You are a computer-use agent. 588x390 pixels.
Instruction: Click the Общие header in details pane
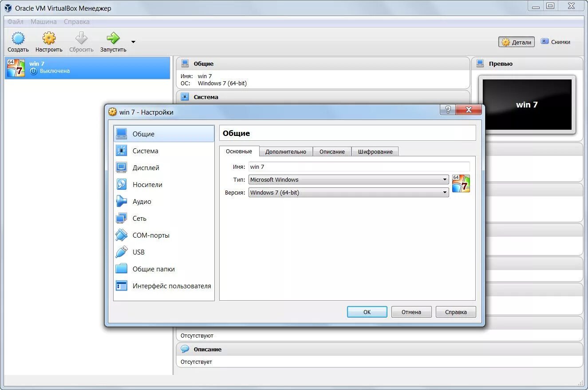[x=323, y=64]
